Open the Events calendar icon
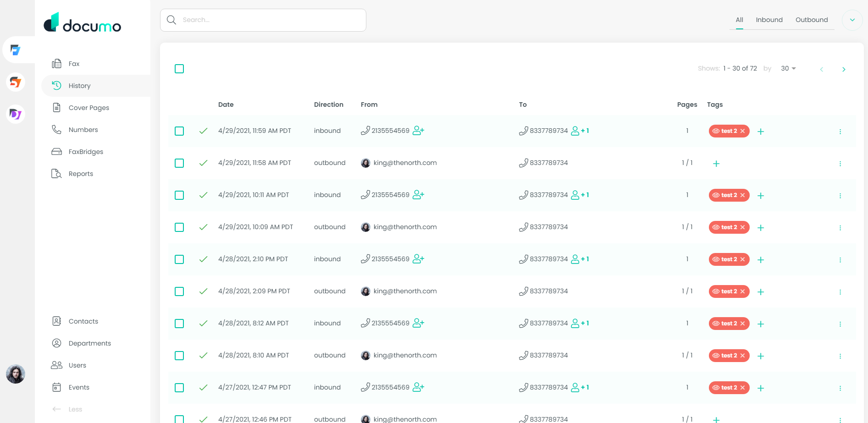This screenshot has width=868, height=423. (x=57, y=387)
